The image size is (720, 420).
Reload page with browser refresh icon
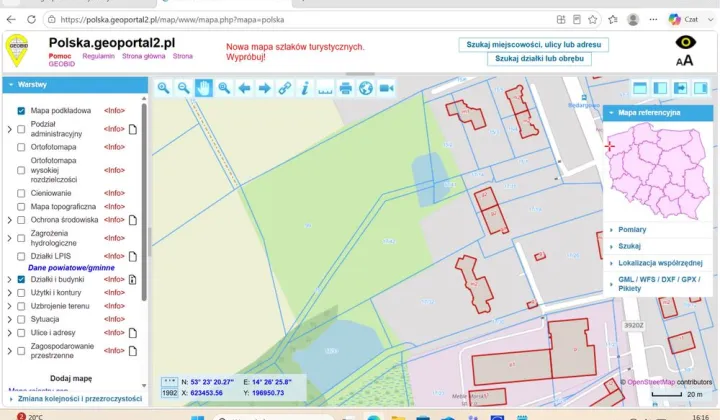coord(31,19)
